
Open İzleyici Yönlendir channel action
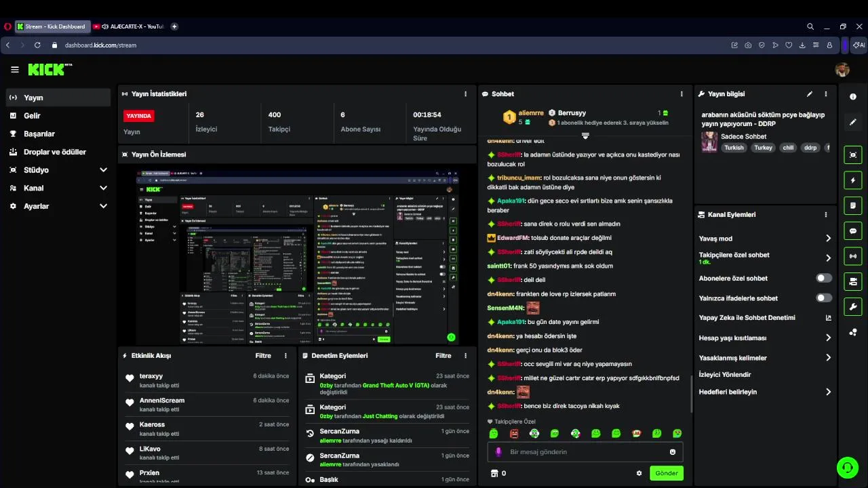[724, 375]
